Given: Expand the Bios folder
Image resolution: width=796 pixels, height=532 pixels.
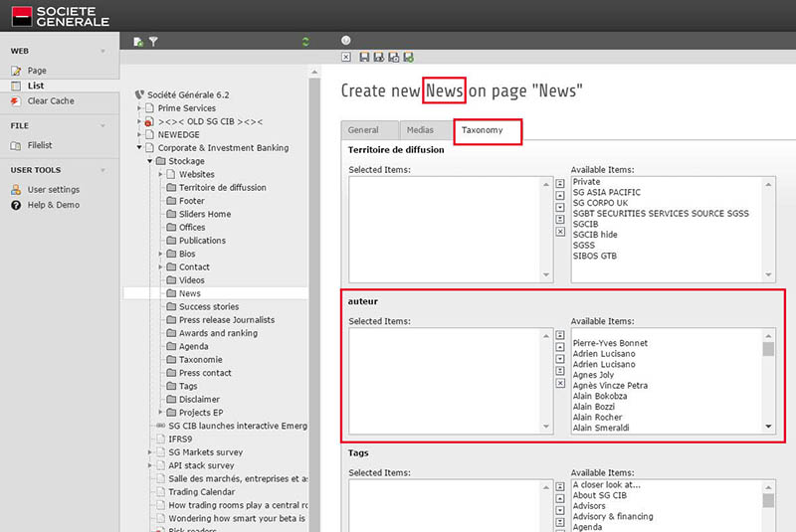Looking at the screenshot, I should click(160, 254).
